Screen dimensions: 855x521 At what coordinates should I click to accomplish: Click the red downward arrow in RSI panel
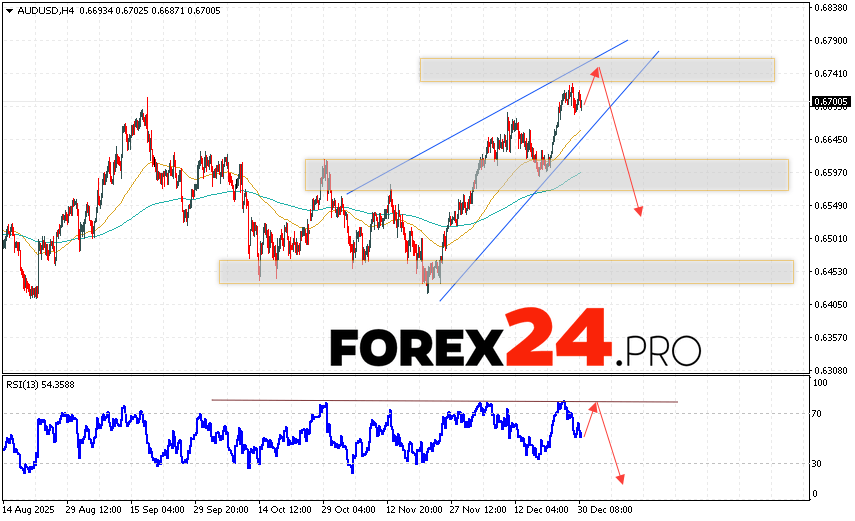point(610,446)
